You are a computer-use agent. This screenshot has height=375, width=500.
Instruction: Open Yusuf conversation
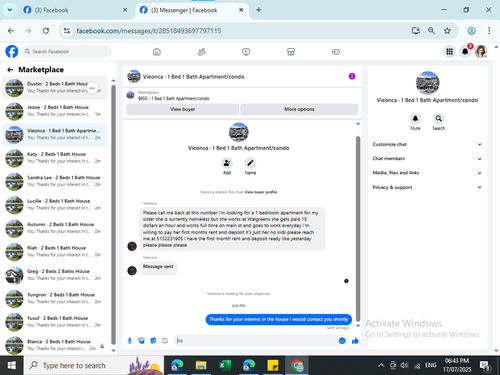[55, 322]
